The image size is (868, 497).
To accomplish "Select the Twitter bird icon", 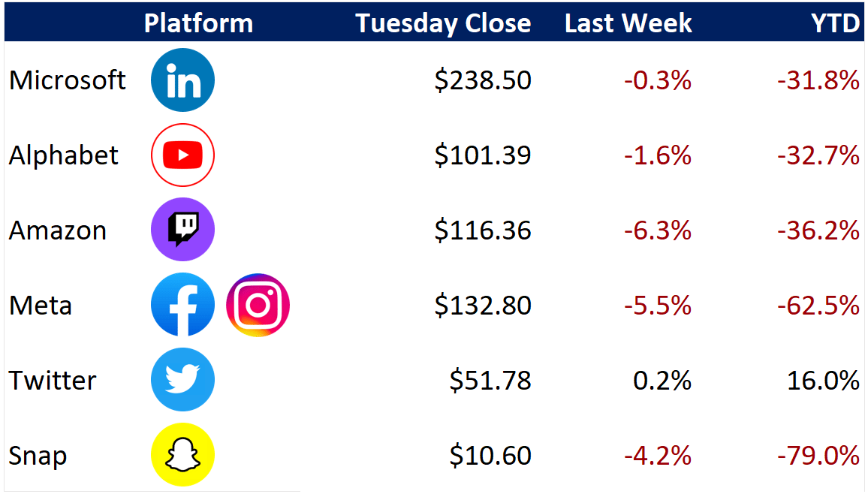I will coord(182,380).
